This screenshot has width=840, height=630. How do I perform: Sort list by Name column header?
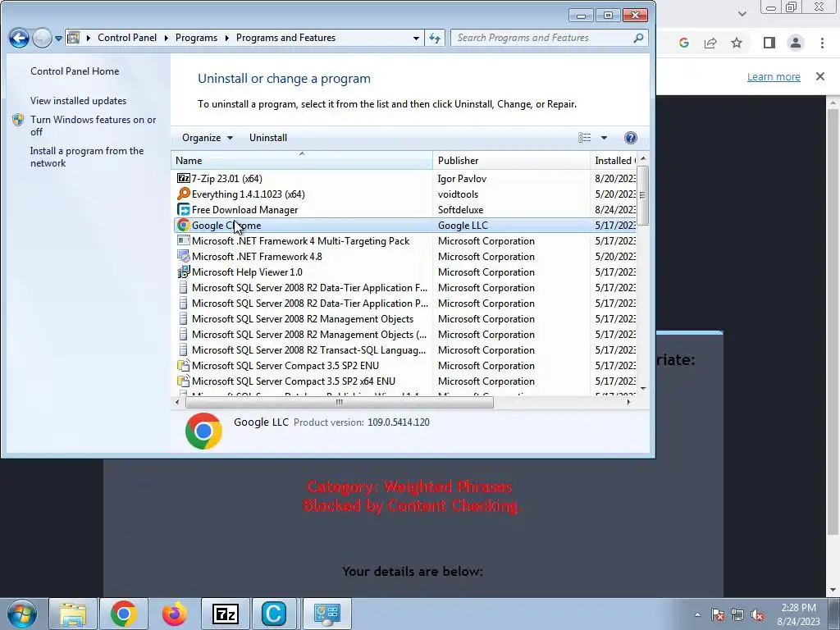pos(302,160)
